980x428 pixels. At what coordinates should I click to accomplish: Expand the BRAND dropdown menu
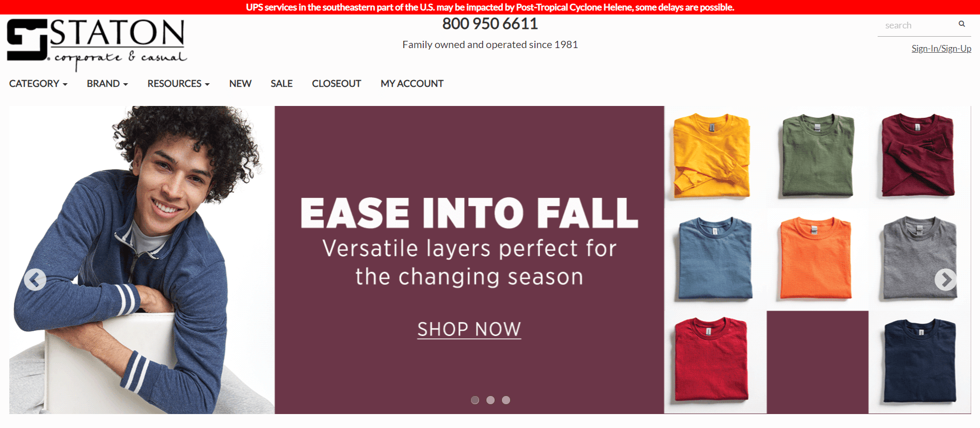[108, 84]
